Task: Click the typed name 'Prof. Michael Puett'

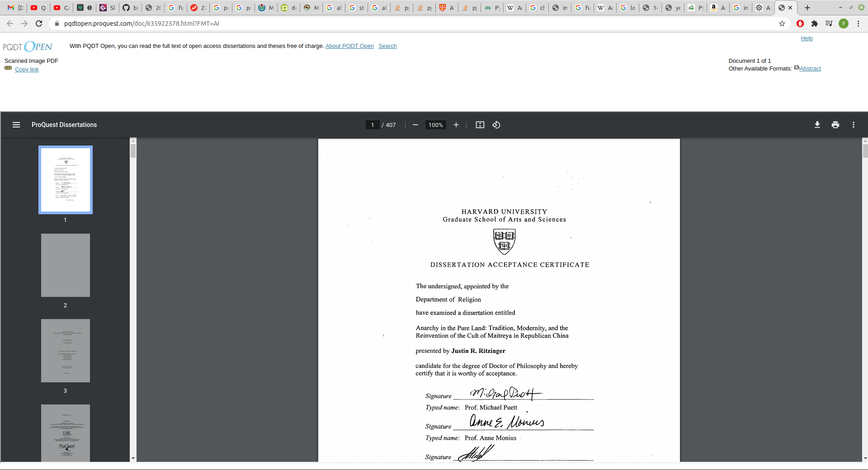Action: (x=491, y=408)
